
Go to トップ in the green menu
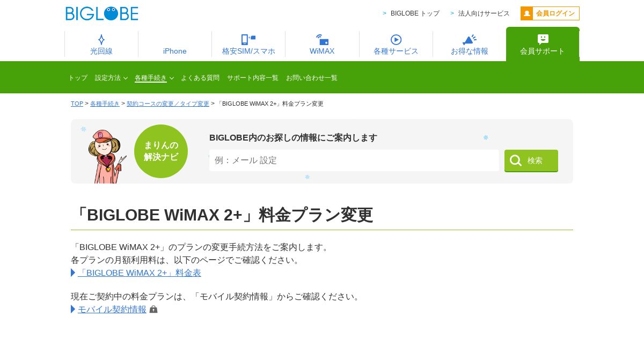[78, 78]
